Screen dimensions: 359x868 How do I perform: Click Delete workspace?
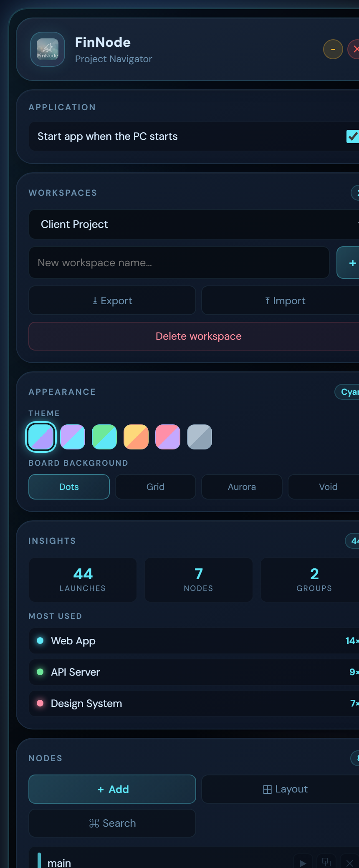point(194,336)
